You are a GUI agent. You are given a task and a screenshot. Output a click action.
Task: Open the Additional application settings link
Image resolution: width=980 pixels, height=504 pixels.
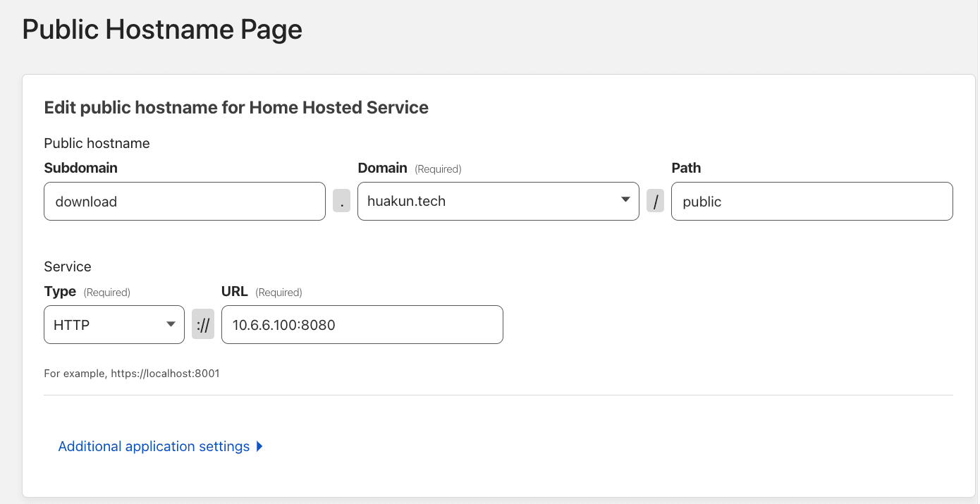(154, 446)
